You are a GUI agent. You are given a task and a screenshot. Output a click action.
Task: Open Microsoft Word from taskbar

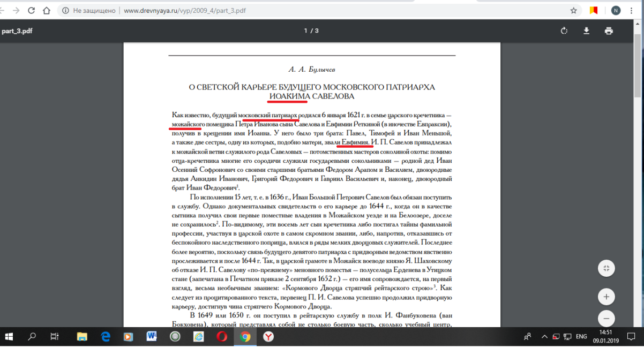tap(152, 337)
